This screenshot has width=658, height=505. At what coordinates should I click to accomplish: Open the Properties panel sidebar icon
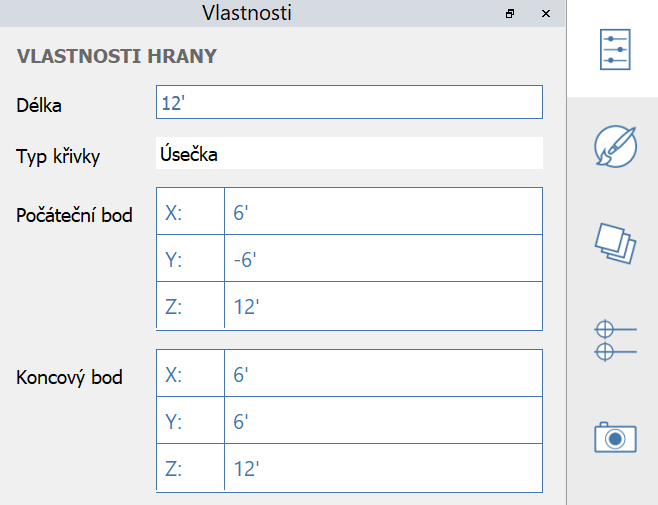click(614, 50)
